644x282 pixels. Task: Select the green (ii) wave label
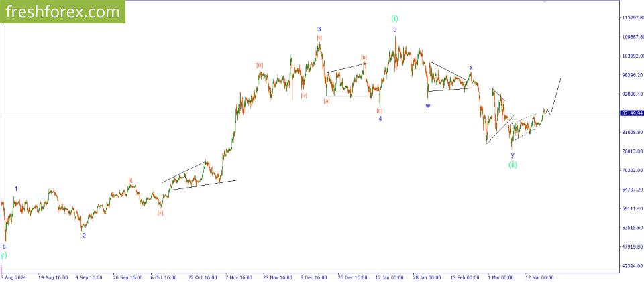(513, 164)
